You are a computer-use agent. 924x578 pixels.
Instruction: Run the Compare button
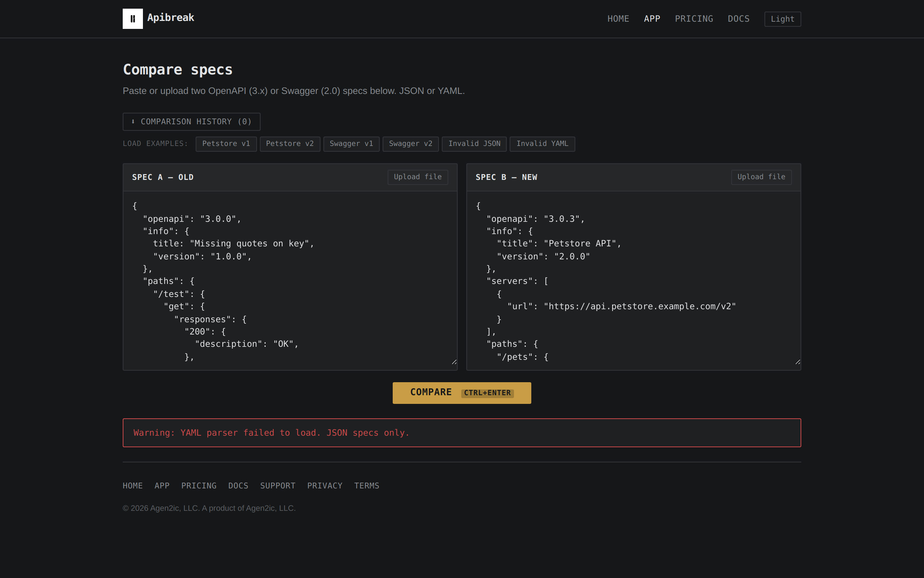(462, 393)
